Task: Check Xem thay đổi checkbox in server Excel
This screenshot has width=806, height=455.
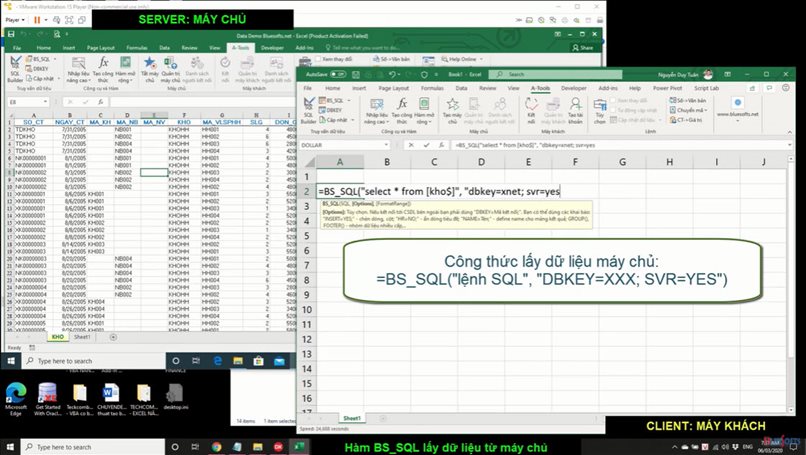Action: (x=318, y=59)
